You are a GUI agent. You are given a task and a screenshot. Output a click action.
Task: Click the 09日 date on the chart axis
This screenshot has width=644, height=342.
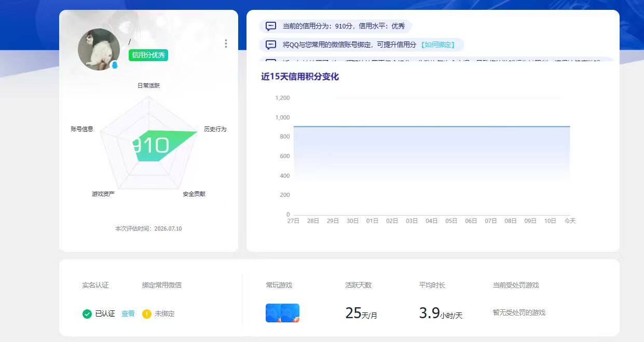click(530, 221)
